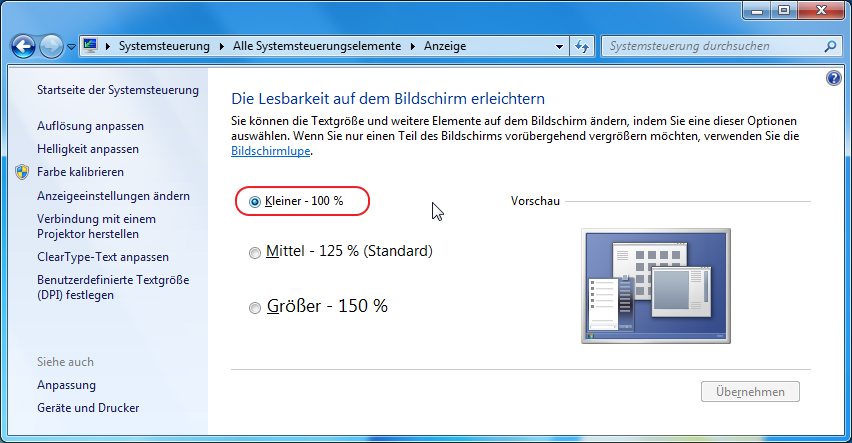Click the Control Panel icon in address bar
Screen dimensions: 852x443
90,46
